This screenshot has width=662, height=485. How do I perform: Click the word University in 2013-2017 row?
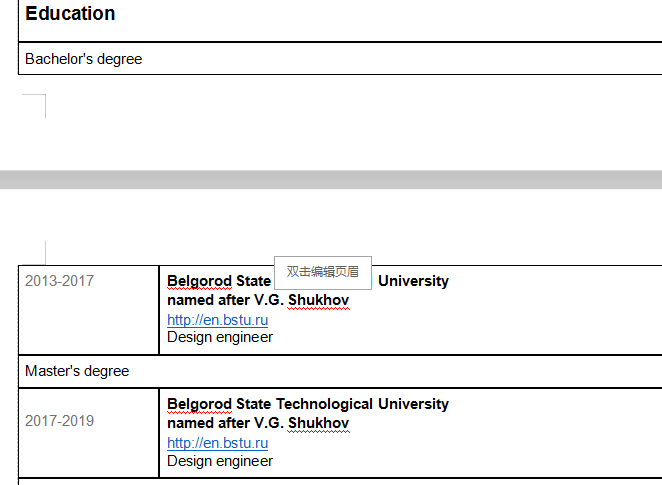(x=413, y=281)
